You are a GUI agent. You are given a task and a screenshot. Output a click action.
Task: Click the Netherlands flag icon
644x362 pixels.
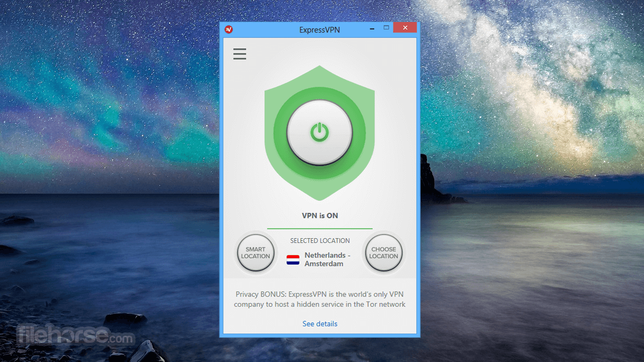[293, 260]
